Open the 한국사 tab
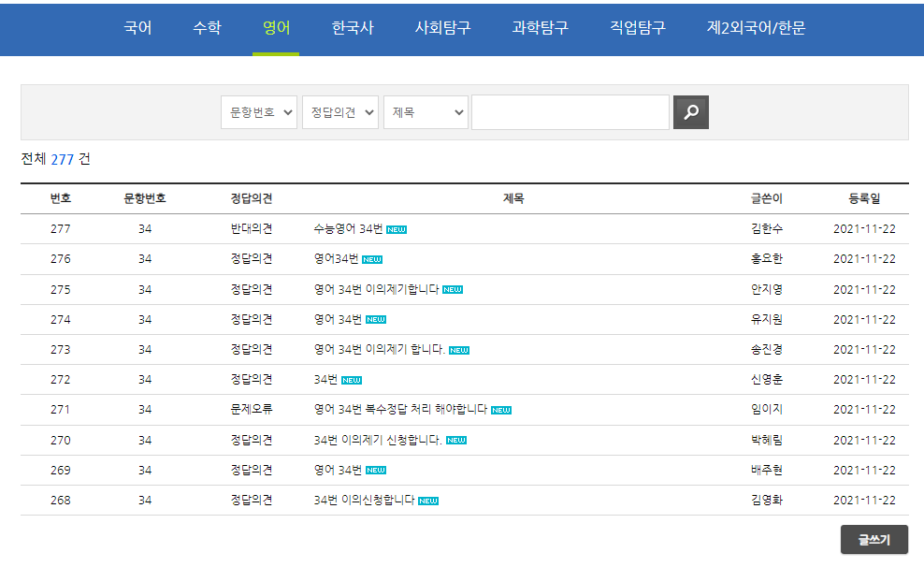 [x=353, y=28]
